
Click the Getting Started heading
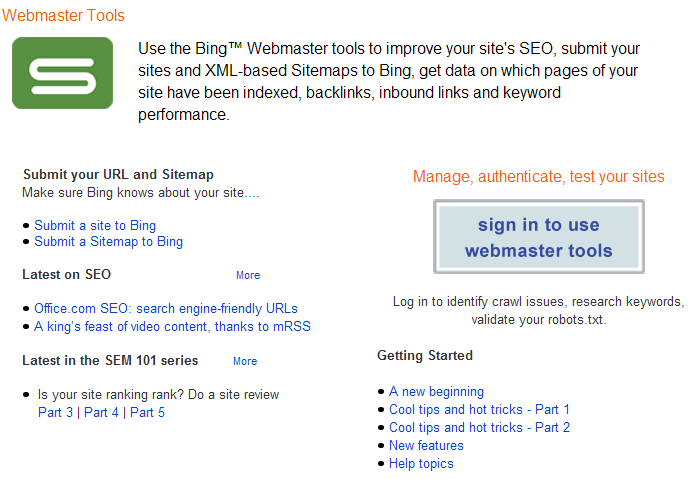coord(425,355)
